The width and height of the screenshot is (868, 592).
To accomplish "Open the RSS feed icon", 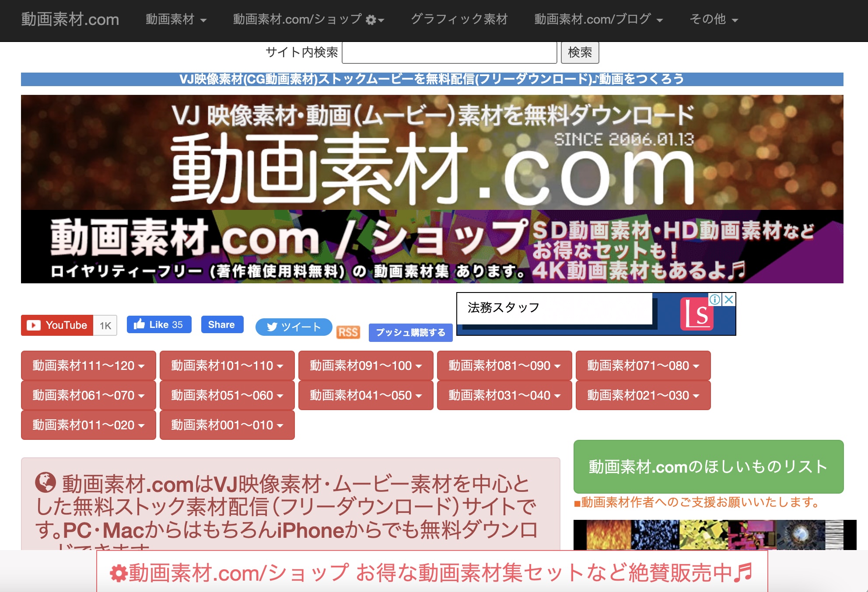I will click(x=348, y=333).
